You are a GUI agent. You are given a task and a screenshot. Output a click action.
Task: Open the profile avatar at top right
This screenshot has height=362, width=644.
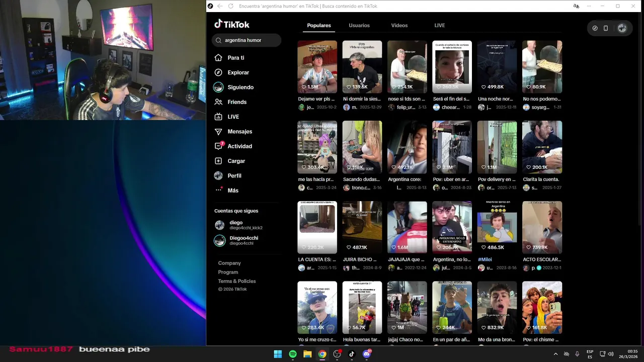point(622,28)
